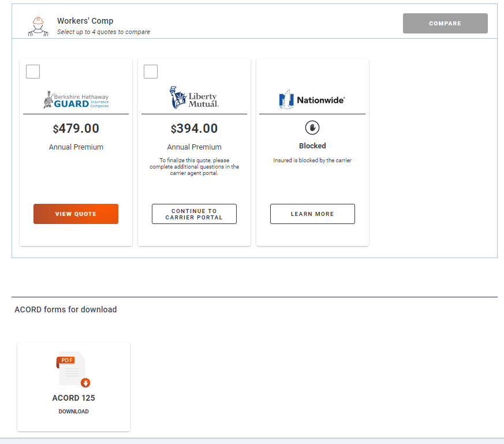Image resolution: width=504 pixels, height=444 pixels.
Task: Open the quote with VIEW QUOTE button
Action: [x=76, y=214]
